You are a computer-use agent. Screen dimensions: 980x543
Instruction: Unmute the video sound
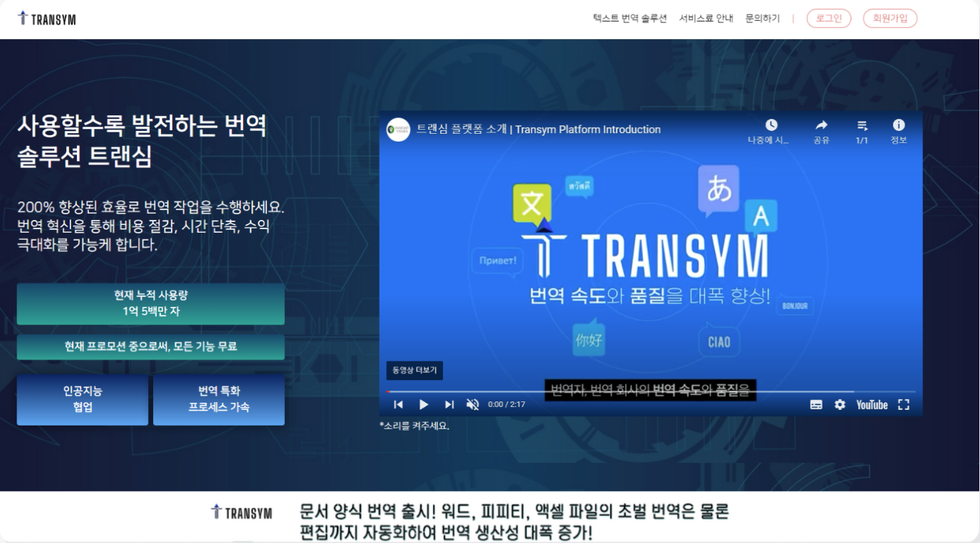click(472, 405)
